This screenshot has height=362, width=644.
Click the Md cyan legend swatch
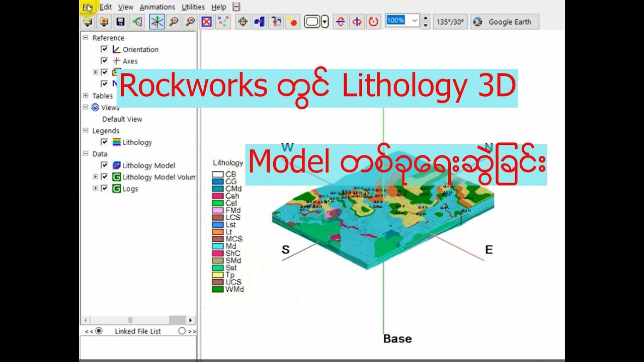(x=218, y=246)
